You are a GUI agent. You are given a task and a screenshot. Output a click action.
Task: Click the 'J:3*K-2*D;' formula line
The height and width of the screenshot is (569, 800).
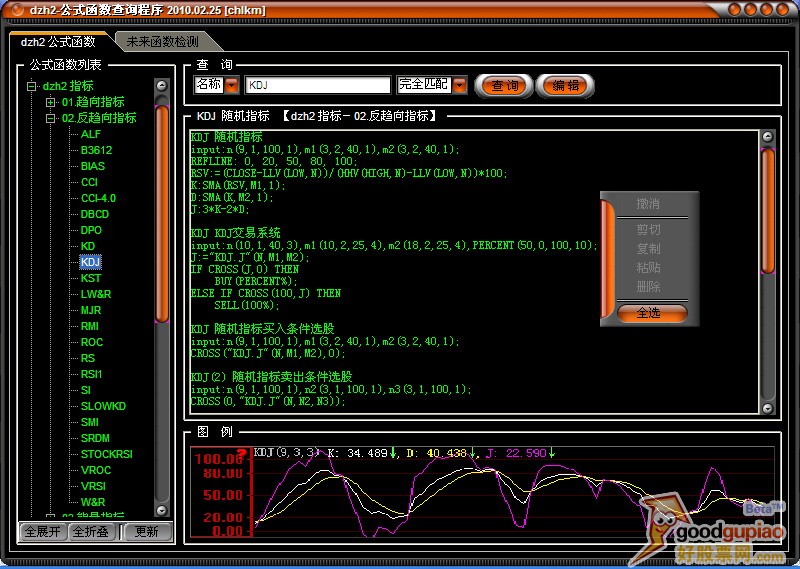[x=220, y=209]
